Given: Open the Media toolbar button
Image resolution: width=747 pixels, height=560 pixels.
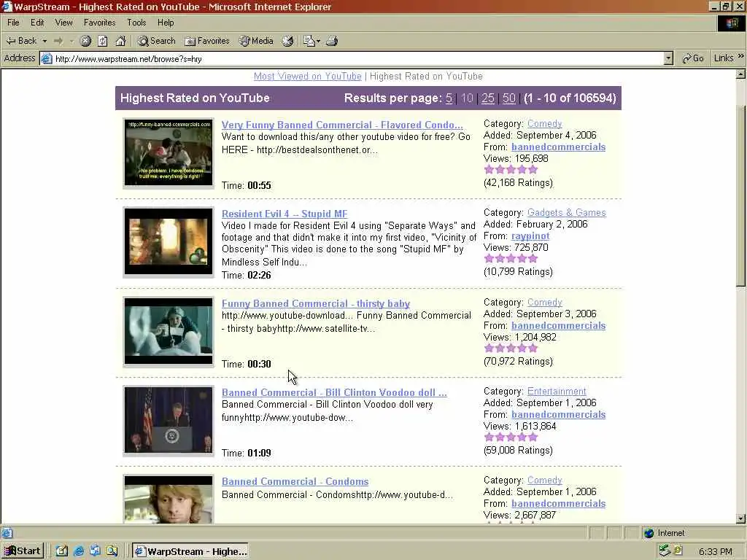Looking at the screenshot, I should pos(256,41).
